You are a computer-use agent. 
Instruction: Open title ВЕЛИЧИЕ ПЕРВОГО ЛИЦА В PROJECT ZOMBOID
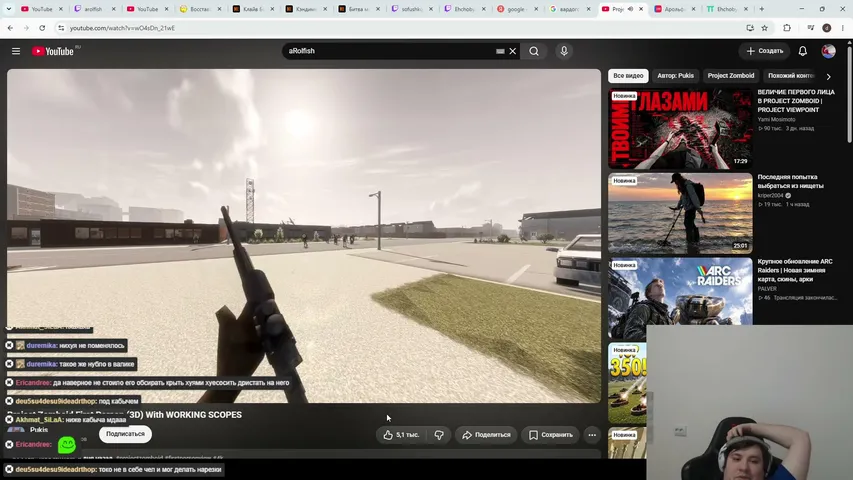[x=796, y=101]
